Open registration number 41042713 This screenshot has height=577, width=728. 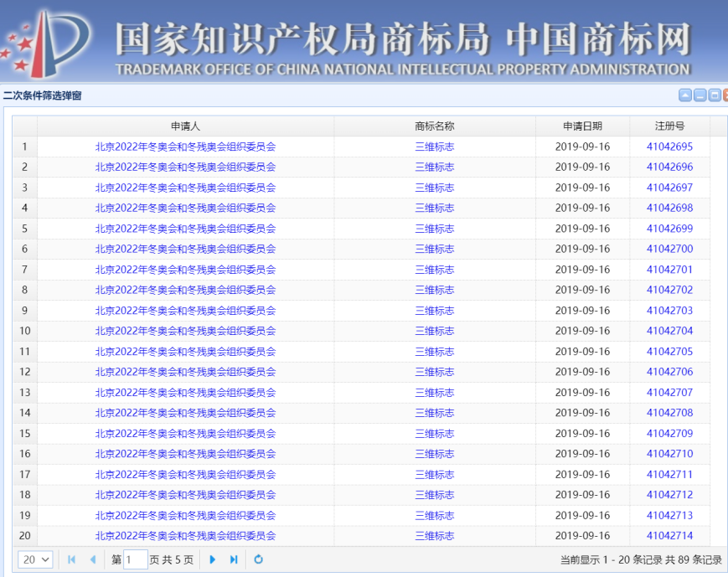coord(669,515)
